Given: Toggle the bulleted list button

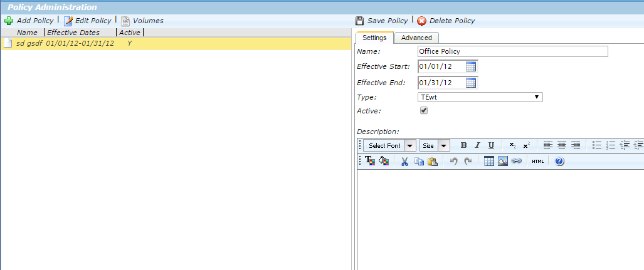Looking at the screenshot, I should [597, 145].
